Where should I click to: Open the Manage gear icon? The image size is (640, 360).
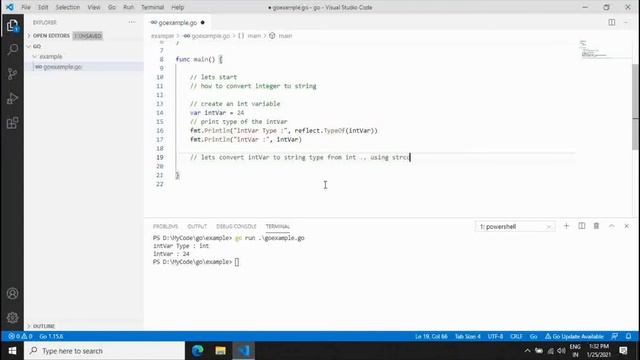[12, 317]
